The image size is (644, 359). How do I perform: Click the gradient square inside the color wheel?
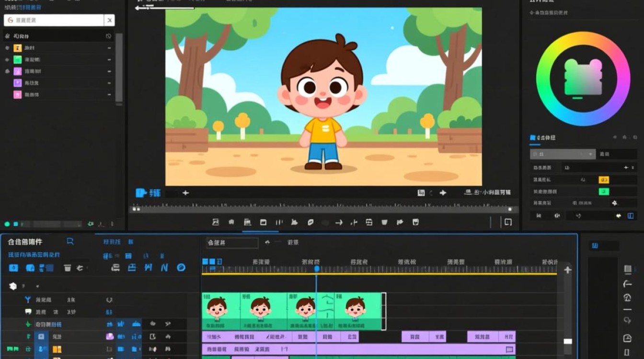point(583,78)
